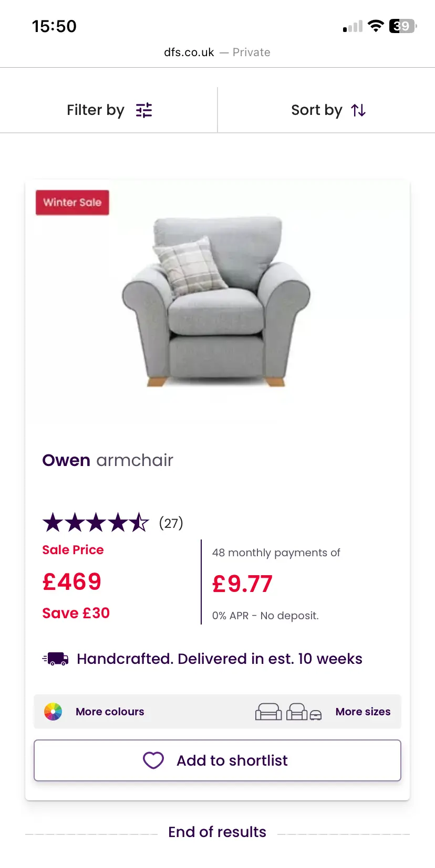Tap the rainbow colour wheel icon

click(53, 712)
